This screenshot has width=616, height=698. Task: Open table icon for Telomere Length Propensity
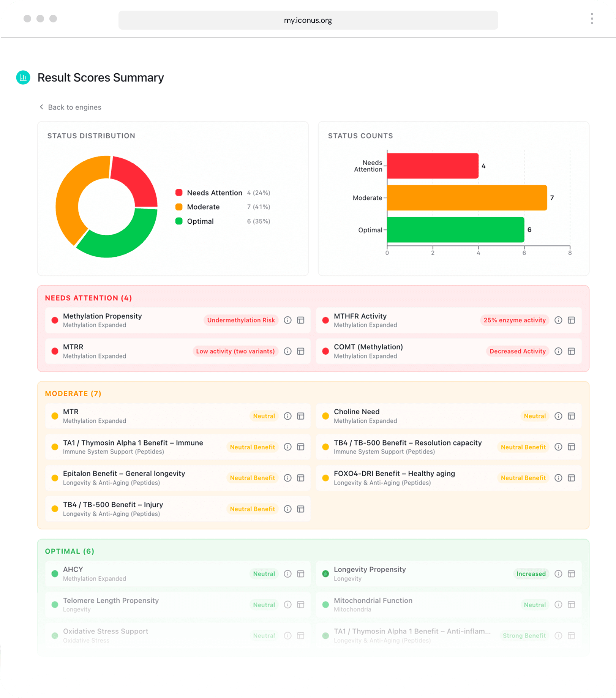coord(300,605)
